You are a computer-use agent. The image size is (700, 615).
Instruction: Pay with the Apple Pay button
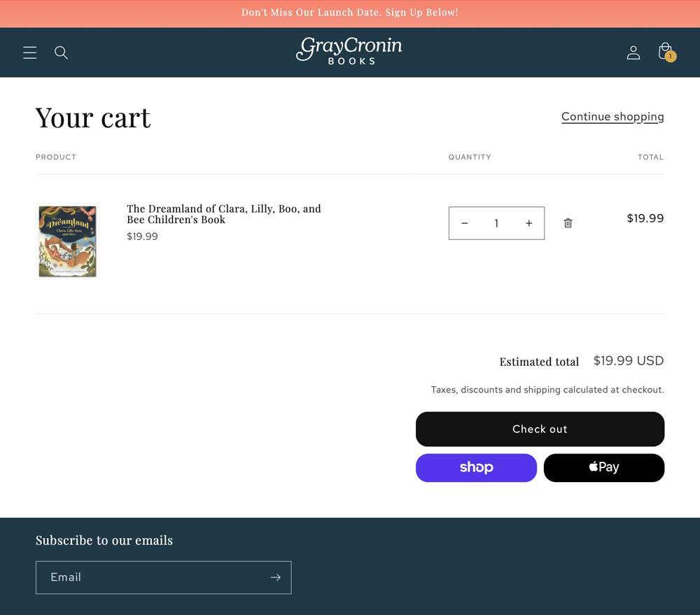[604, 467]
